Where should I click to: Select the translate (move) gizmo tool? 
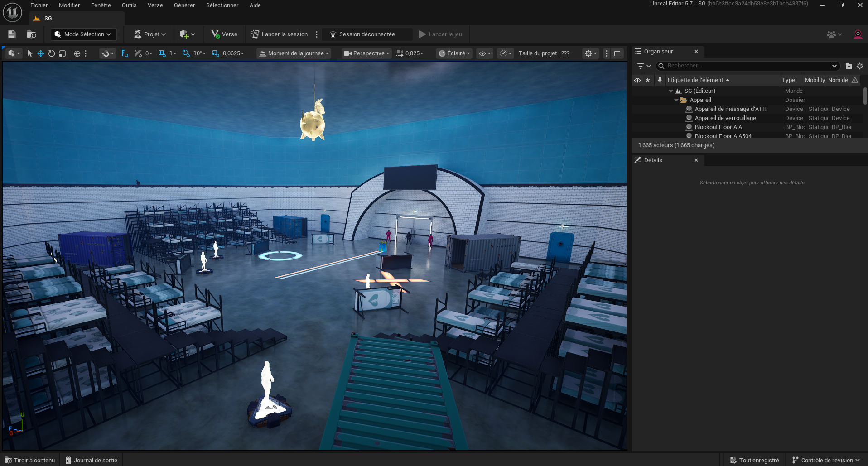41,53
